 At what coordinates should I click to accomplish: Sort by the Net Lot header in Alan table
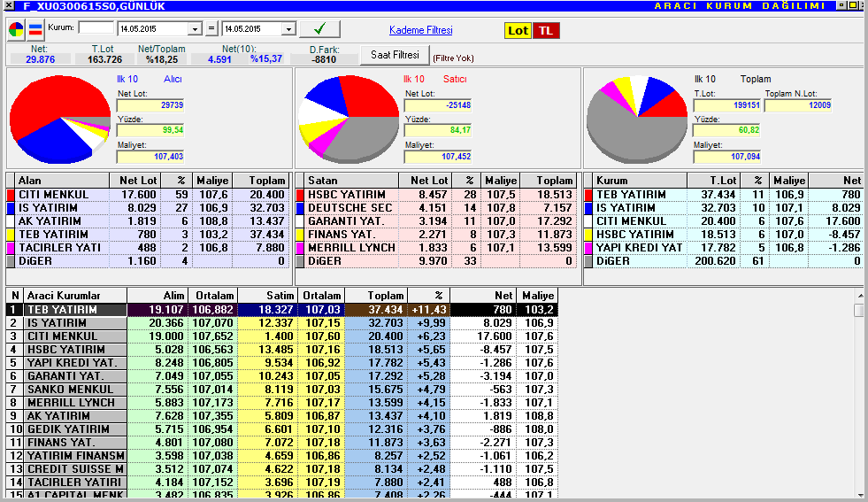point(135,180)
